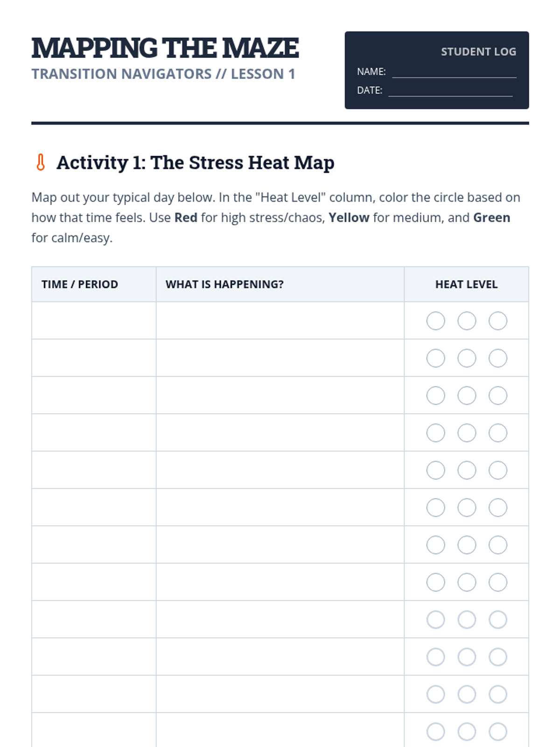Select last heat circle in row four
Image resolution: width=560 pixels, height=747 pixels.
click(x=498, y=433)
